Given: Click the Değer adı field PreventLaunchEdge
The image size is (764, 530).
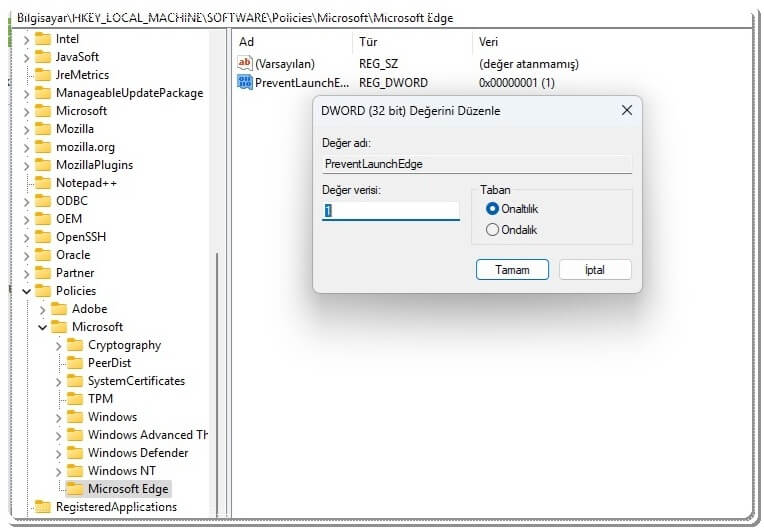Looking at the screenshot, I should coord(477,164).
